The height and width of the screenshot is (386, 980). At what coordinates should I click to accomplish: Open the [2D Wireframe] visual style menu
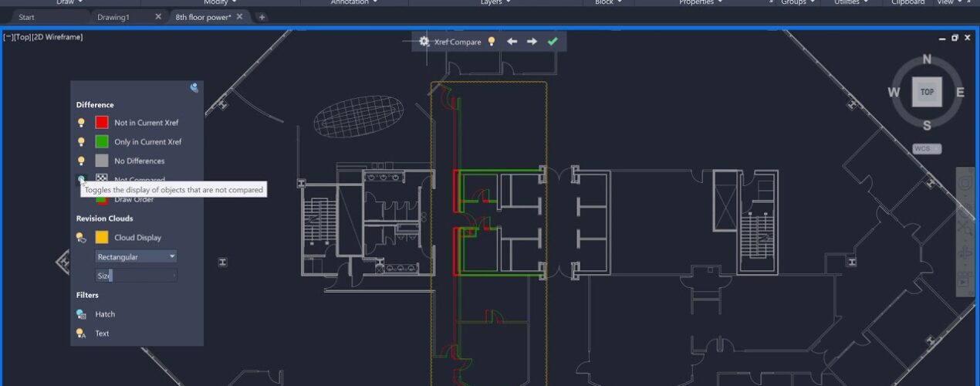click(x=57, y=37)
